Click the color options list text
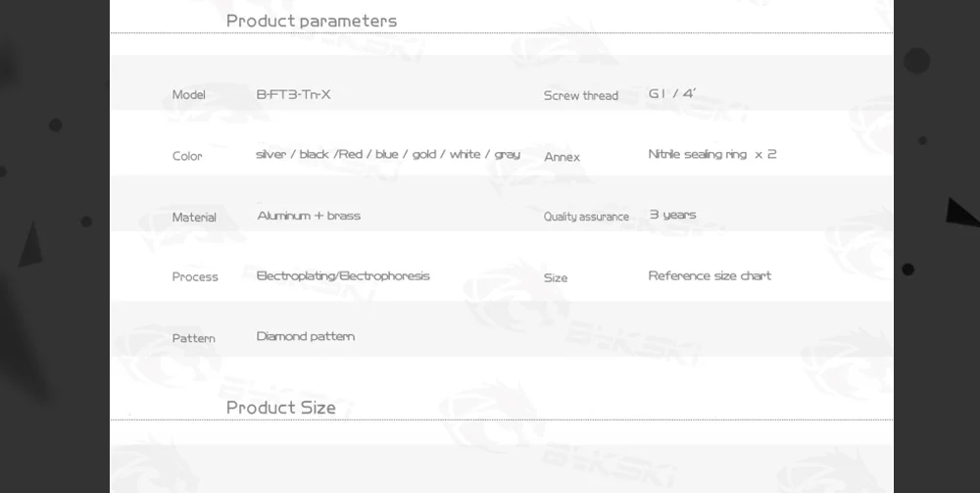 pyautogui.click(x=387, y=155)
